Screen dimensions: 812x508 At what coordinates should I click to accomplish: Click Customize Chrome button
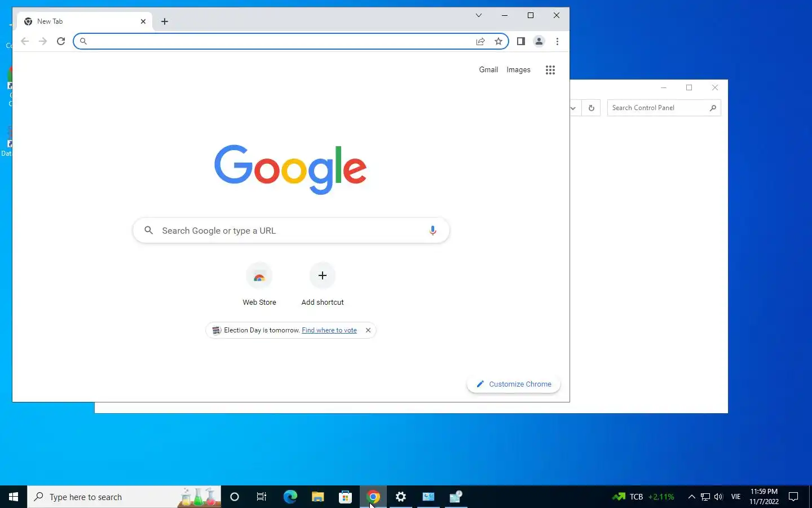[x=514, y=384]
